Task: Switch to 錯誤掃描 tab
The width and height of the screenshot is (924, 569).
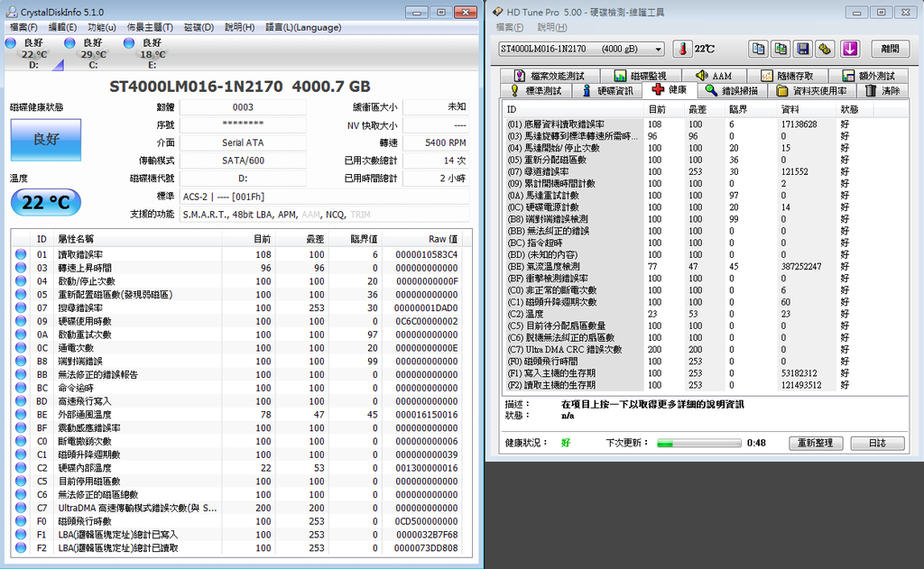Action: (733, 91)
